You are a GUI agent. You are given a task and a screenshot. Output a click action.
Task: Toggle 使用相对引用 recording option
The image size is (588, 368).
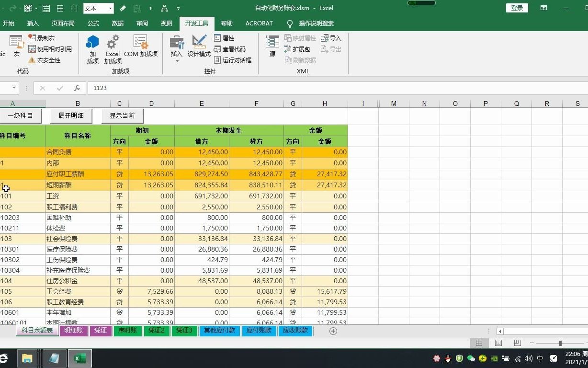(x=51, y=48)
